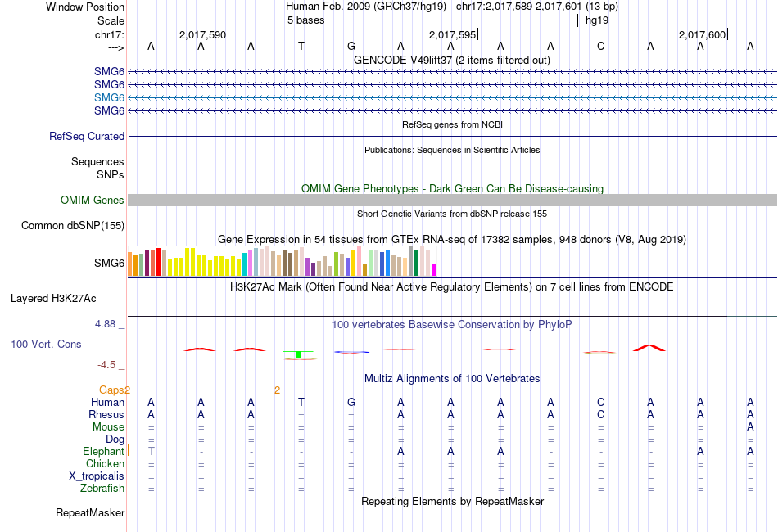
Task: Click the Scale track label
Action: tap(111, 20)
